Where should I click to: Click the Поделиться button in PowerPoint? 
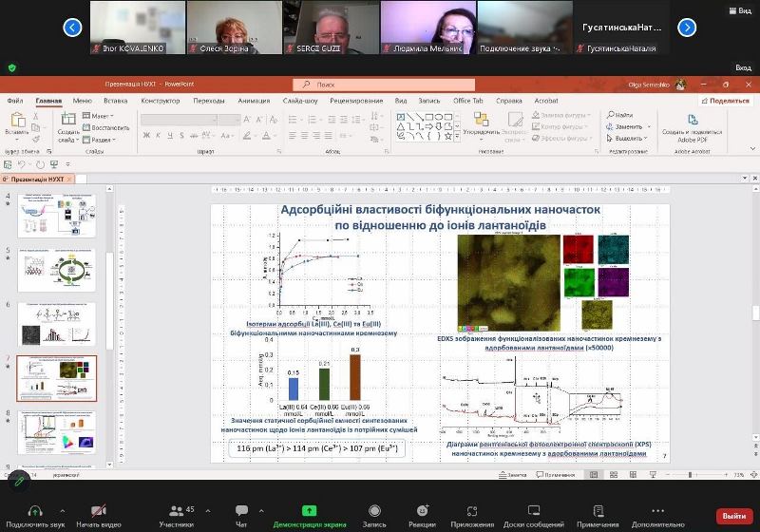[x=725, y=100]
